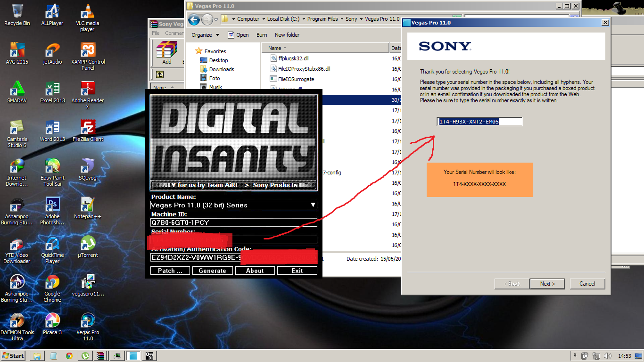644x362 pixels.
Task: Click Computer in the address breadcrumb
Action: (x=248, y=19)
